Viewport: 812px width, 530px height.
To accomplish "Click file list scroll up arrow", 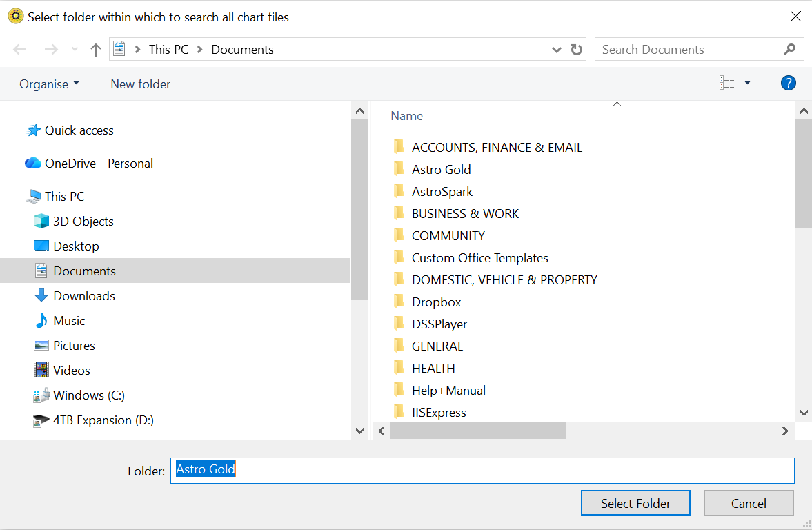I will 804,111.
